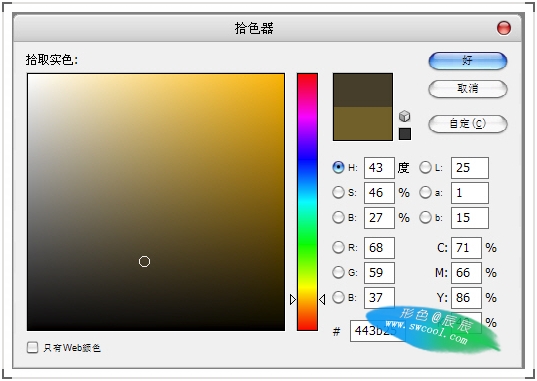Click the 取消 cancel button
Viewport: 537px width, 381px height.
tap(468, 89)
